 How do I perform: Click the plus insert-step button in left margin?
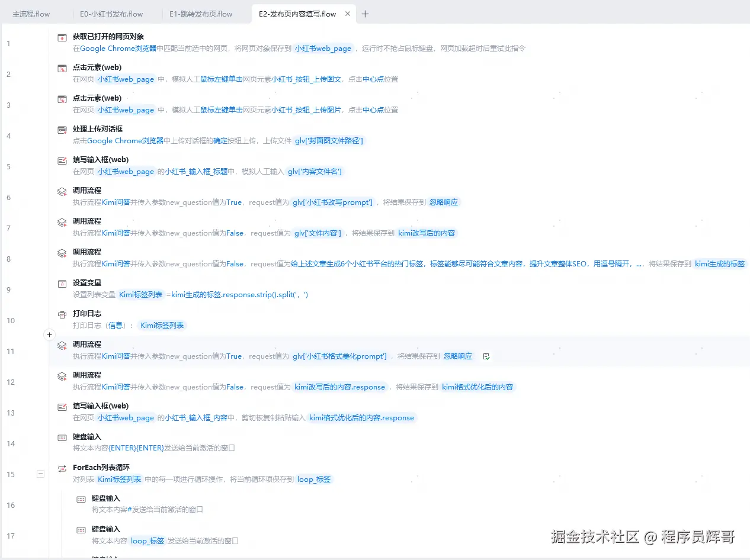(x=49, y=334)
